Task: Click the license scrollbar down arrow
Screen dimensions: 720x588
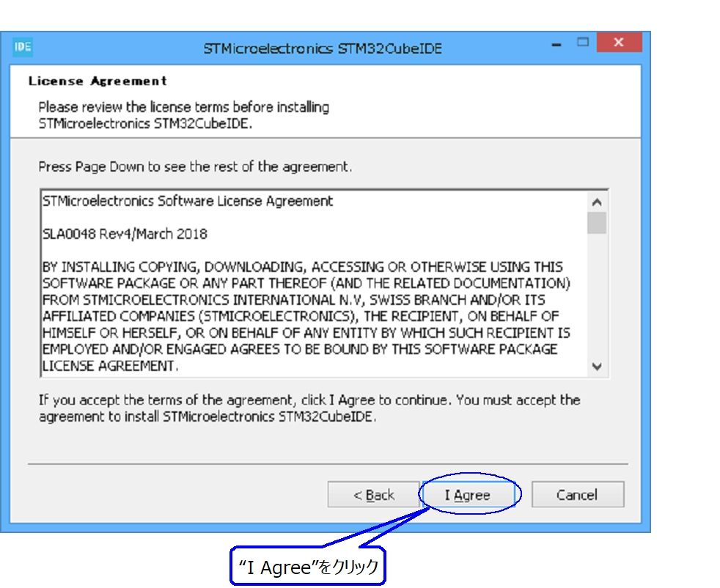Action: pyautogui.click(x=597, y=367)
